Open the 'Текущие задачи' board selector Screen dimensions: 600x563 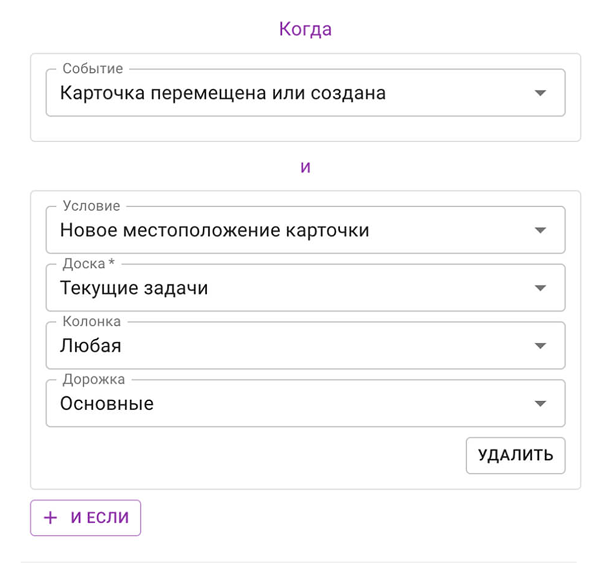click(305, 288)
